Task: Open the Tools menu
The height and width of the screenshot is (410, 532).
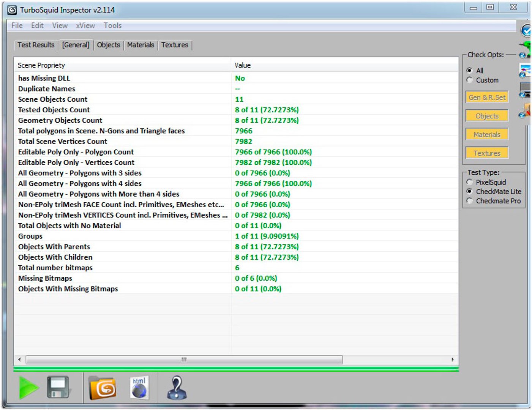Action: 113,25
